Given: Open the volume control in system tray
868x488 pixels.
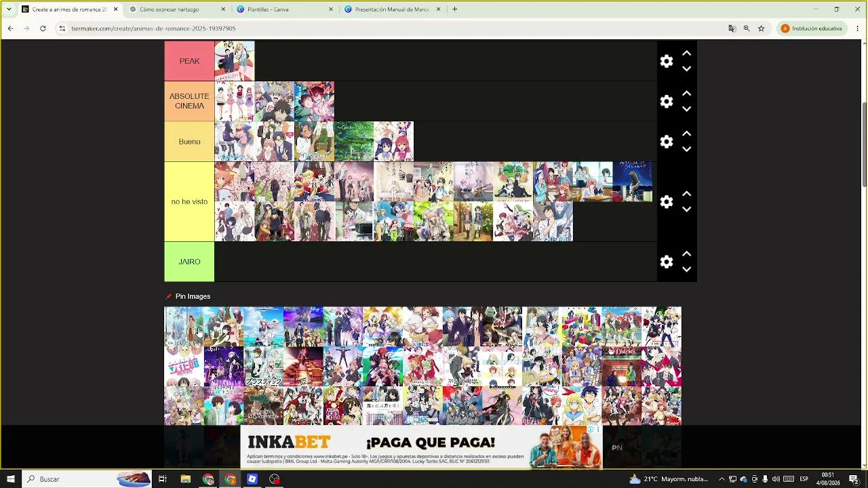Looking at the screenshot, I should (776, 479).
